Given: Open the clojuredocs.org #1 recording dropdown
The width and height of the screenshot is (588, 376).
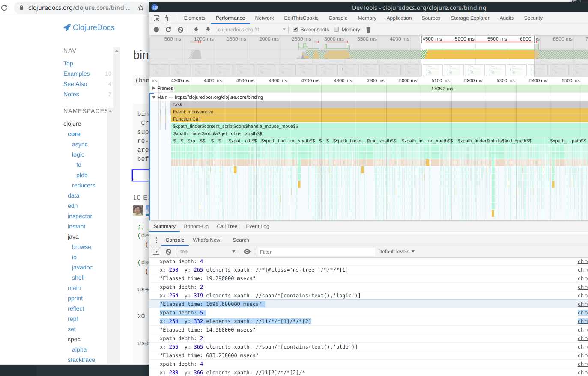Looking at the screenshot, I should coord(251,30).
